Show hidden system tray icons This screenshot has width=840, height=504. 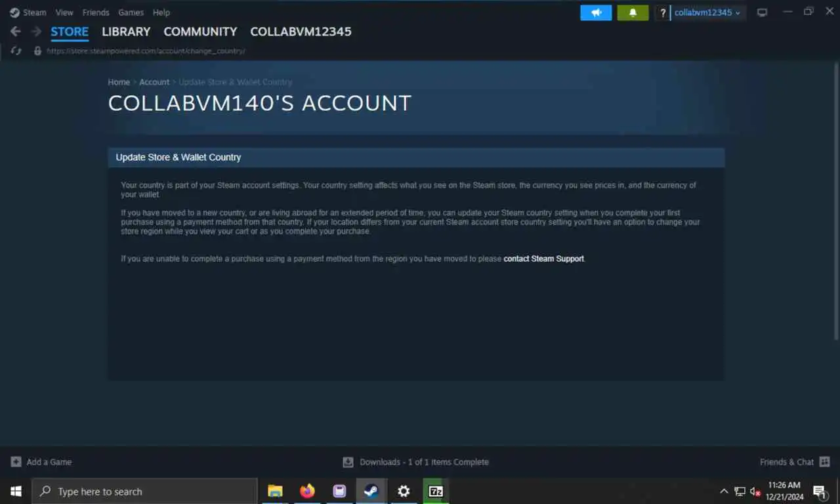724,492
